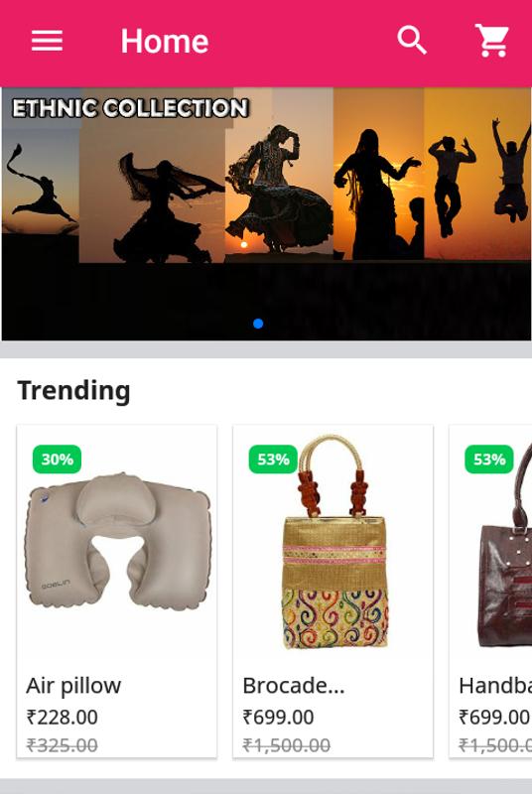Tap the 53% badge on Brocade bag
532x794 pixels.
(273, 460)
